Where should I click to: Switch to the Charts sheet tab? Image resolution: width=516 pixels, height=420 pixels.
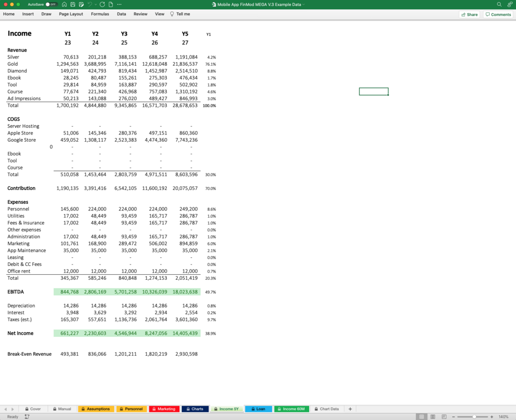click(x=195, y=409)
